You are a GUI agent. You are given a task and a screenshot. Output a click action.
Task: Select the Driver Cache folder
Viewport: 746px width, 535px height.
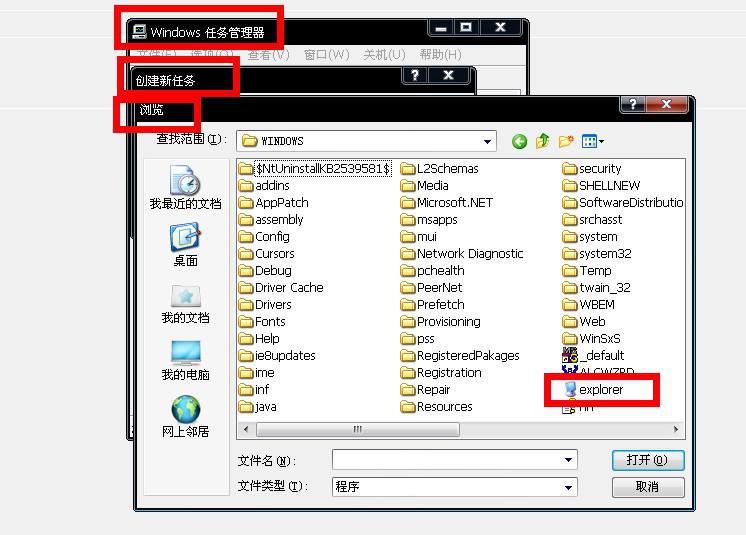coord(281,288)
